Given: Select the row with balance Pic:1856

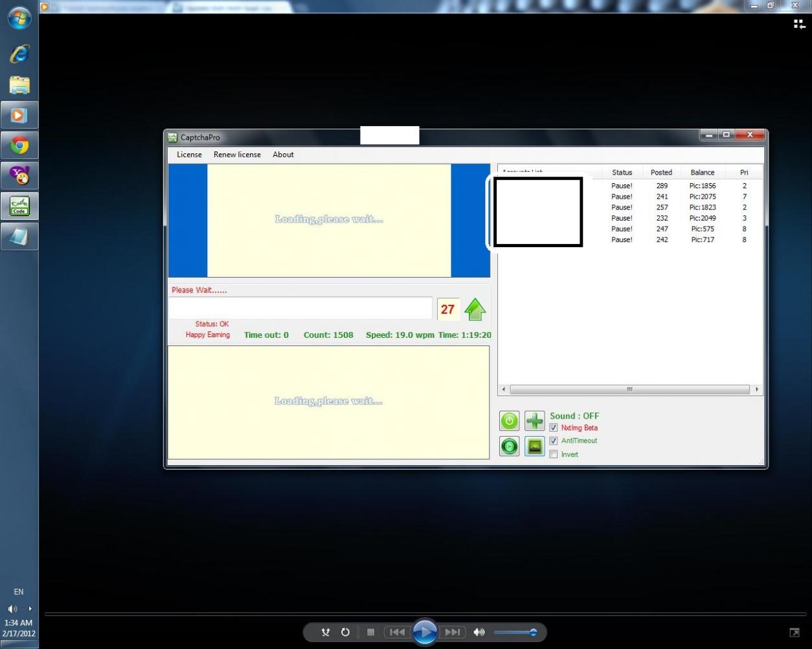Looking at the screenshot, I should point(630,186).
